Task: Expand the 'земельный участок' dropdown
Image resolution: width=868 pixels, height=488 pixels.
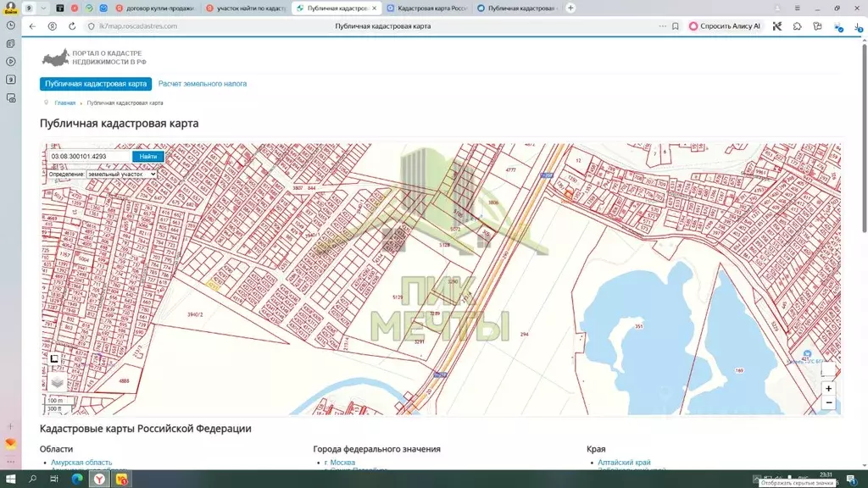Action: 121,174
